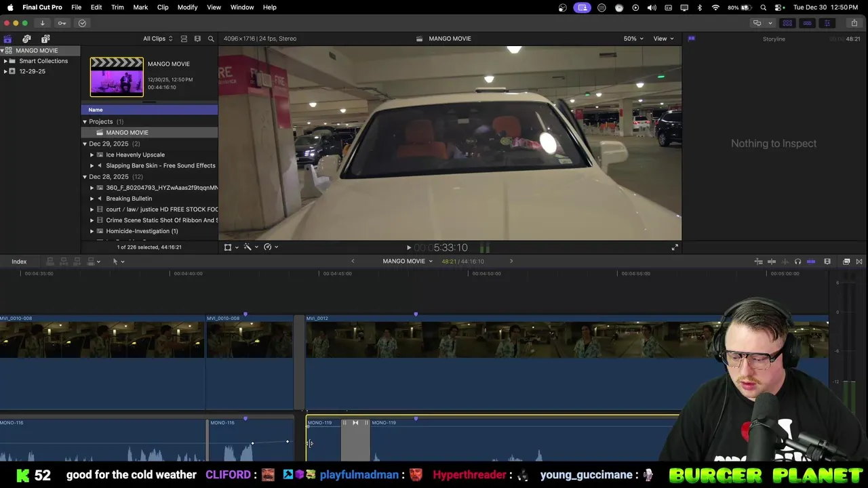Show Libraries sidebar clapperboard icon
Viewport: 868px width, 488px height.
coord(7,39)
